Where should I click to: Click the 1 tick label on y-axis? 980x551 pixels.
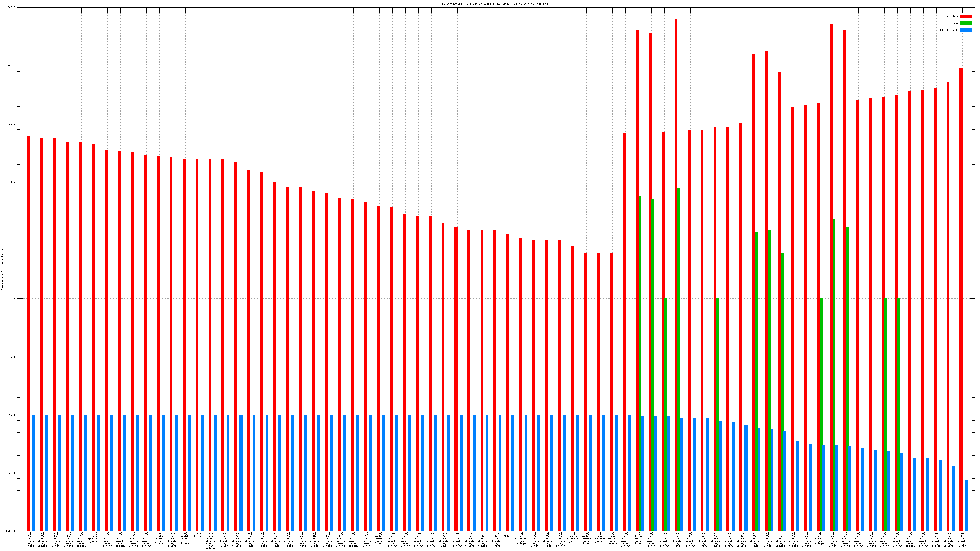click(x=14, y=298)
